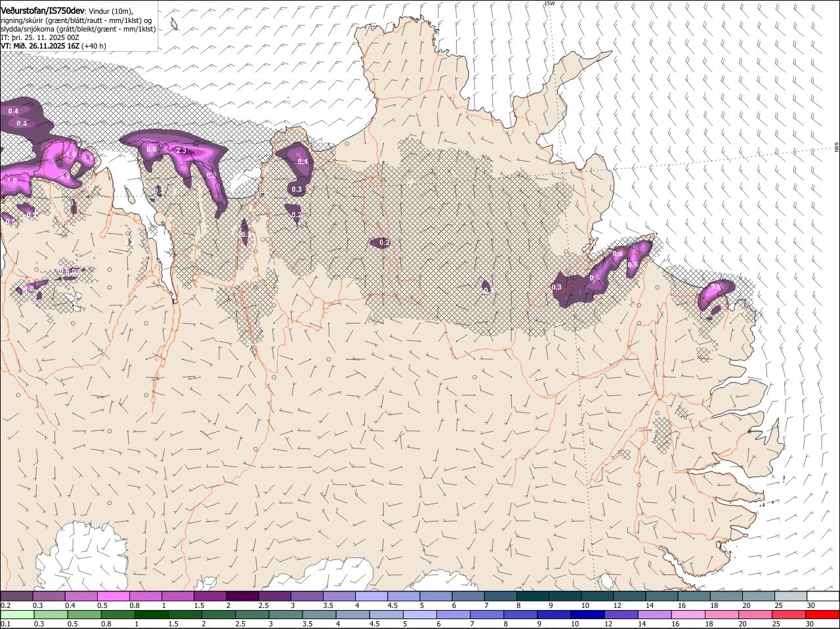840x629 pixels.
Task: Select bright pink top swatch between 0.5 and 0.8
Action: 114,596
